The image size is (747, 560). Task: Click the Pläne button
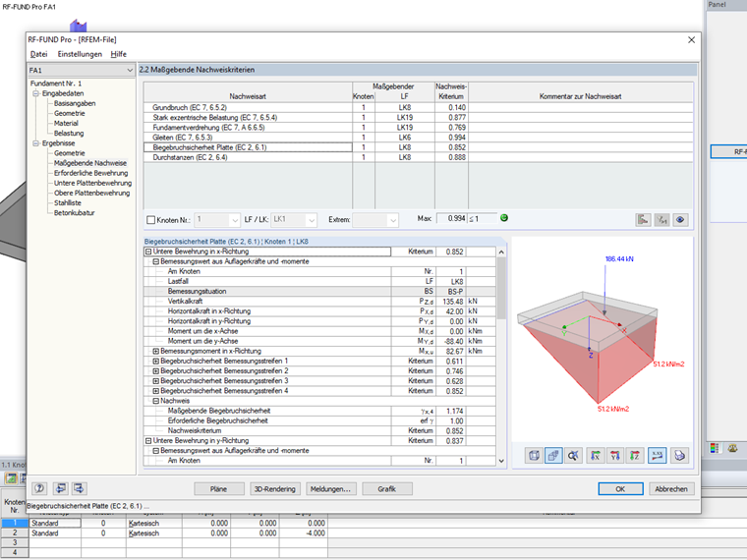[x=218, y=489]
